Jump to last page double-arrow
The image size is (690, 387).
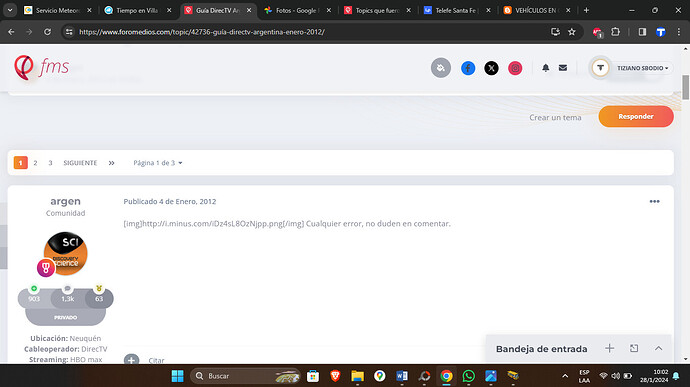pyautogui.click(x=111, y=163)
